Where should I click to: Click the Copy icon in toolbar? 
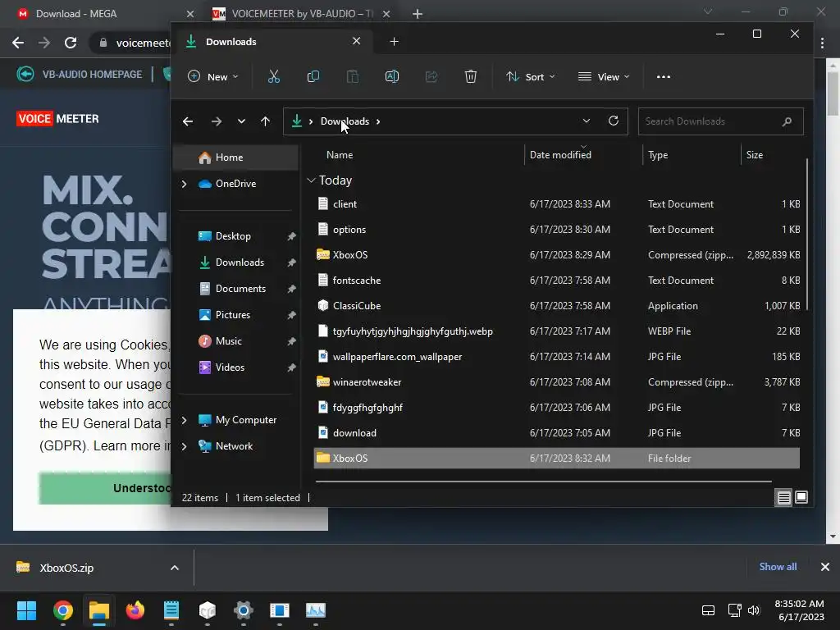coord(313,76)
